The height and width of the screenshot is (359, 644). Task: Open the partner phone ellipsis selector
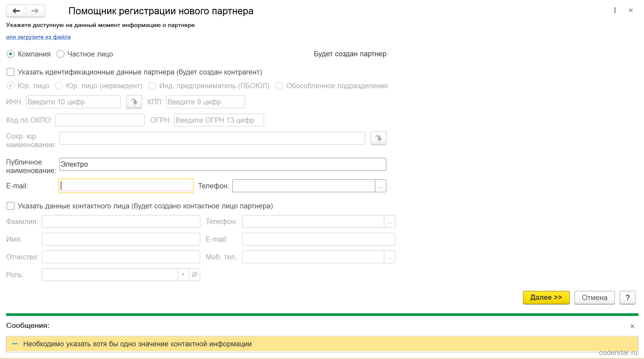click(x=381, y=186)
